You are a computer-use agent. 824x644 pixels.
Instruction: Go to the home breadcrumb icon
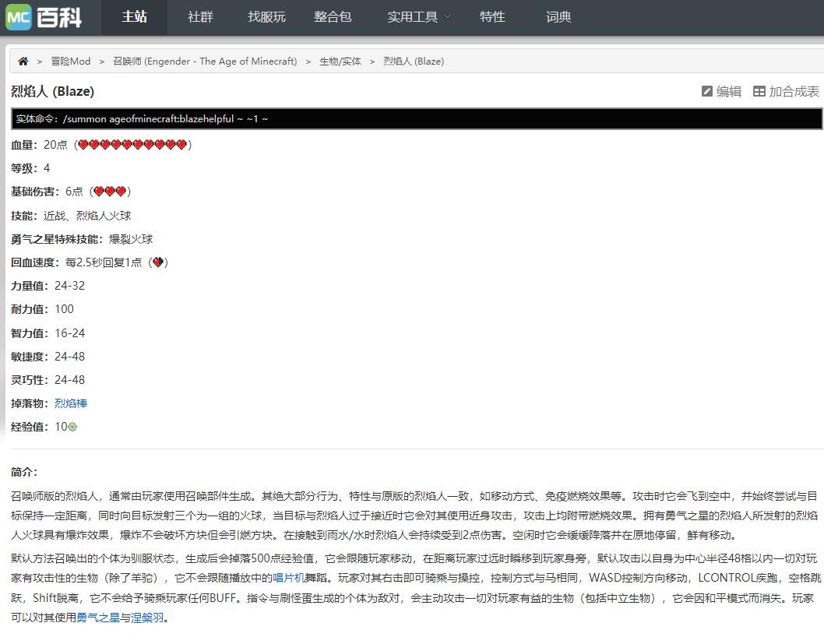click(x=23, y=62)
